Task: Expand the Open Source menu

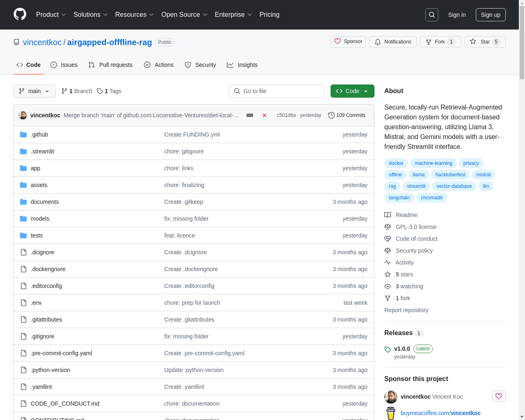Action: point(184,15)
